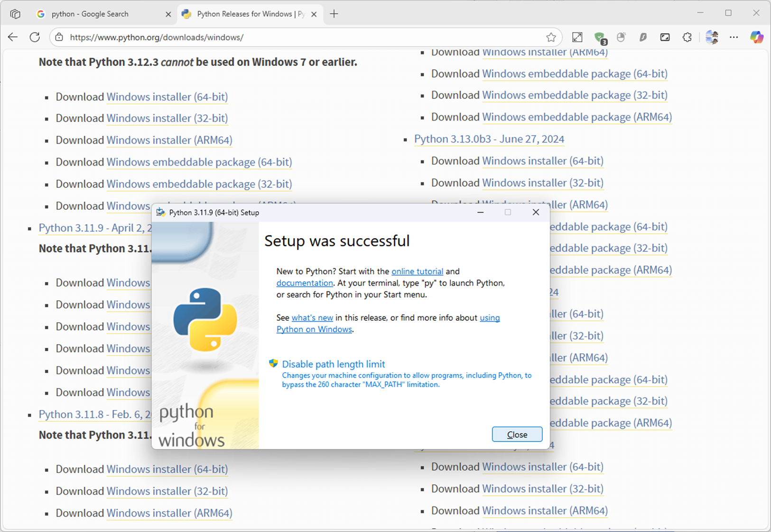Minimize the browser window
This screenshot has height=532, width=771.
click(x=700, y=13)
